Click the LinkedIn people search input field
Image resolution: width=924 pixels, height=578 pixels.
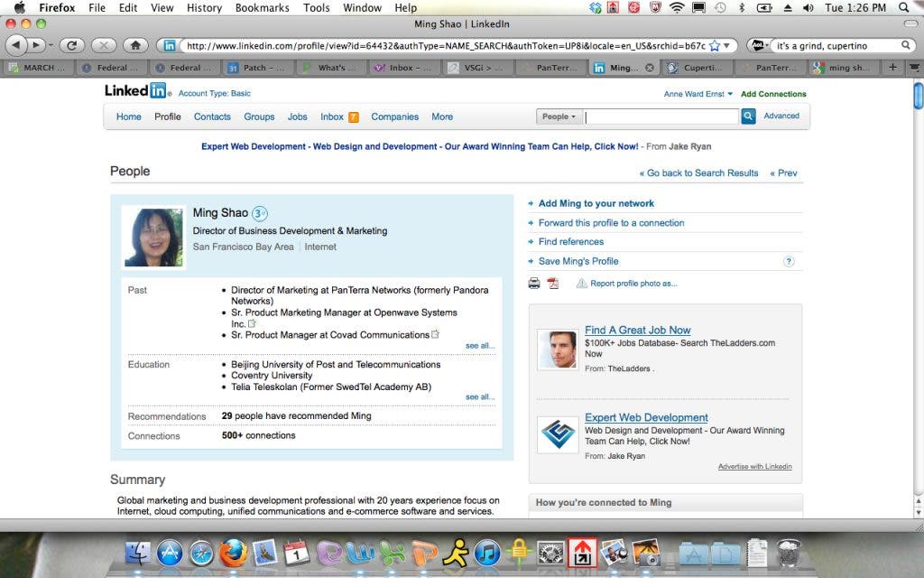[661, 117]
